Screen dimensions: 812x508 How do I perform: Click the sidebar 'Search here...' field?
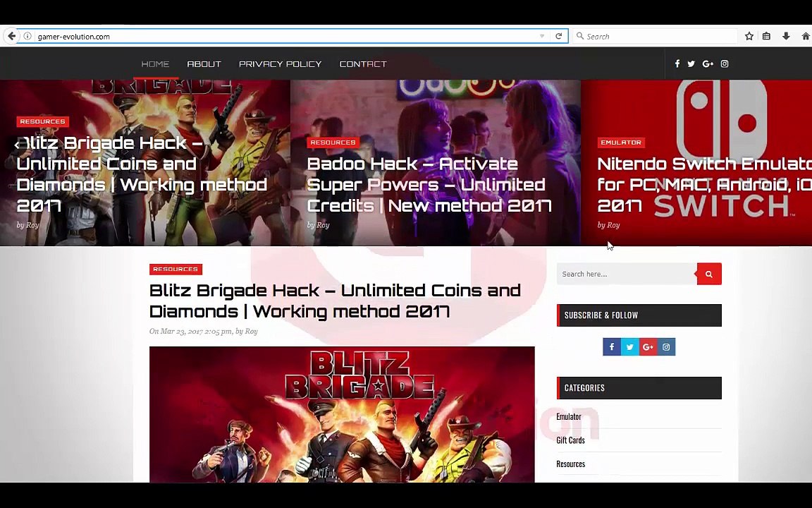coord(627,274)
